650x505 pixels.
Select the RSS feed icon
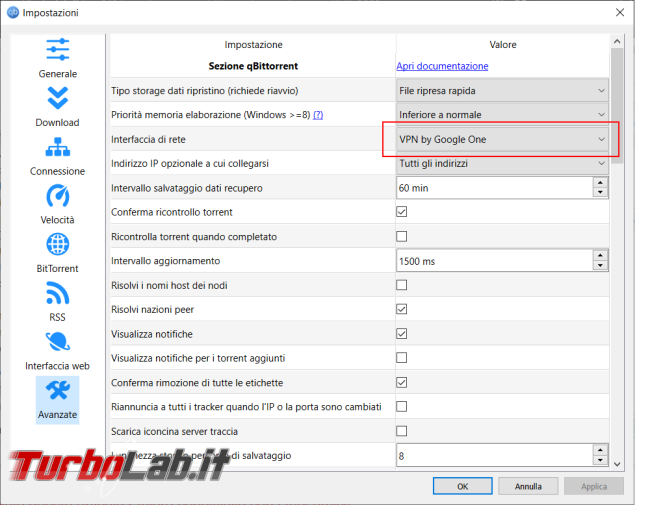pyautogui.click(x=58, y=293)
